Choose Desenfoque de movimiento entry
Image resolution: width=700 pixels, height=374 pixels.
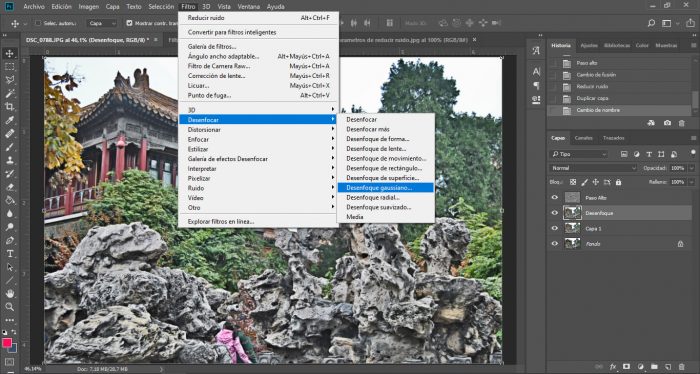click(x=386, y=158)
